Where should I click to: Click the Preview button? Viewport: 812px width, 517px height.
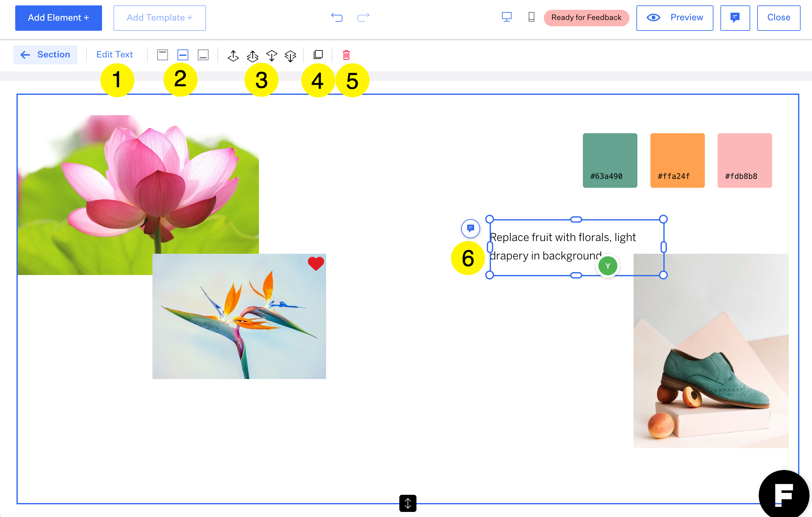point(674,18)
